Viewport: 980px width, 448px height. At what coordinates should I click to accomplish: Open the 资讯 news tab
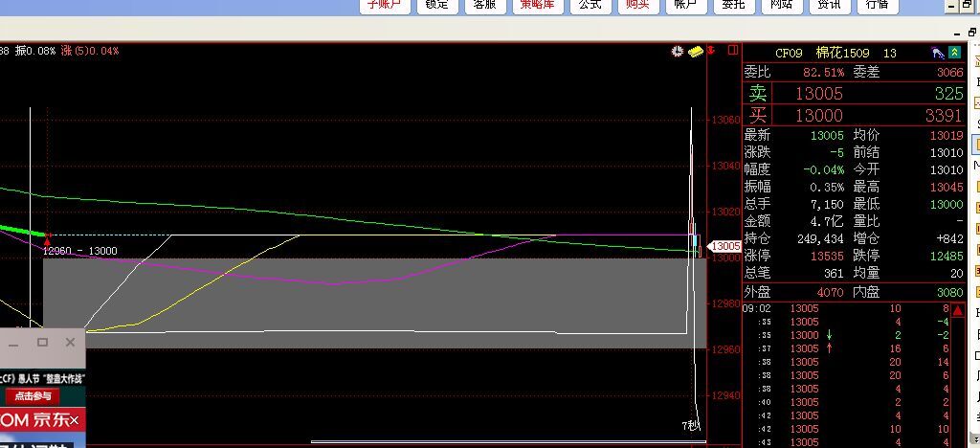pos(829,5)
